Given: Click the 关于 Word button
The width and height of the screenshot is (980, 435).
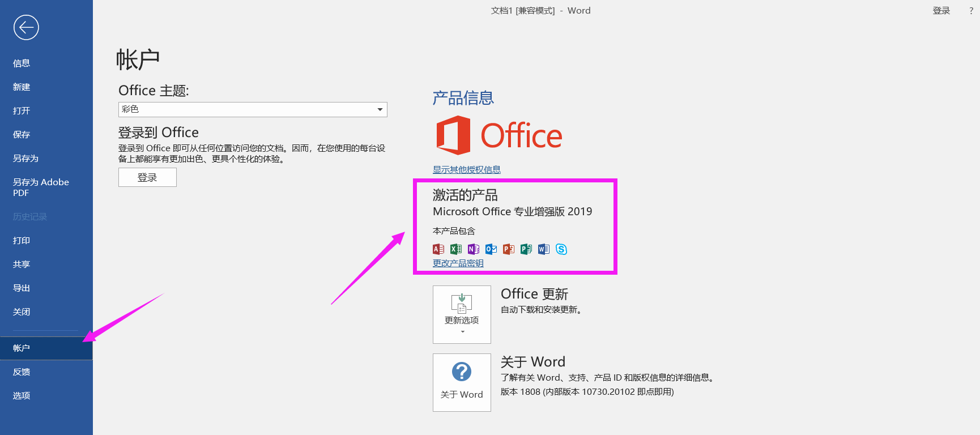Looking at the screenshot, I should (x=462, y=382).
